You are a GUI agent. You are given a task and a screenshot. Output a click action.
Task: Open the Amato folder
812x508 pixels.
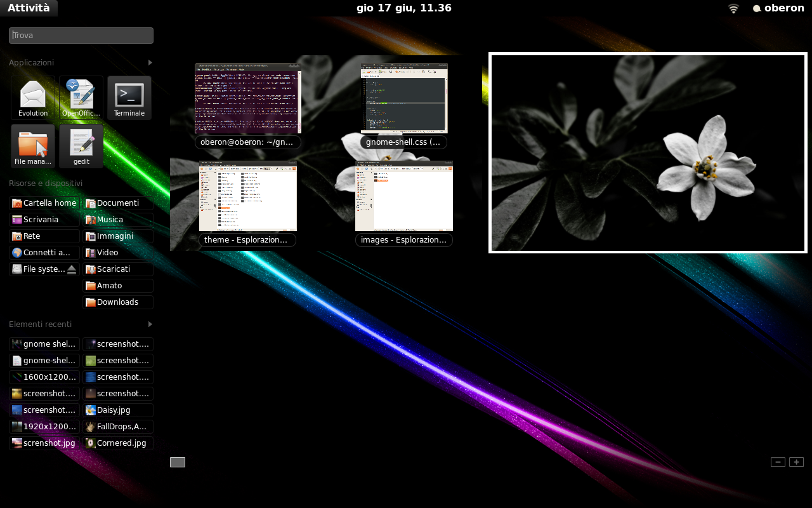tap(118, 286)
